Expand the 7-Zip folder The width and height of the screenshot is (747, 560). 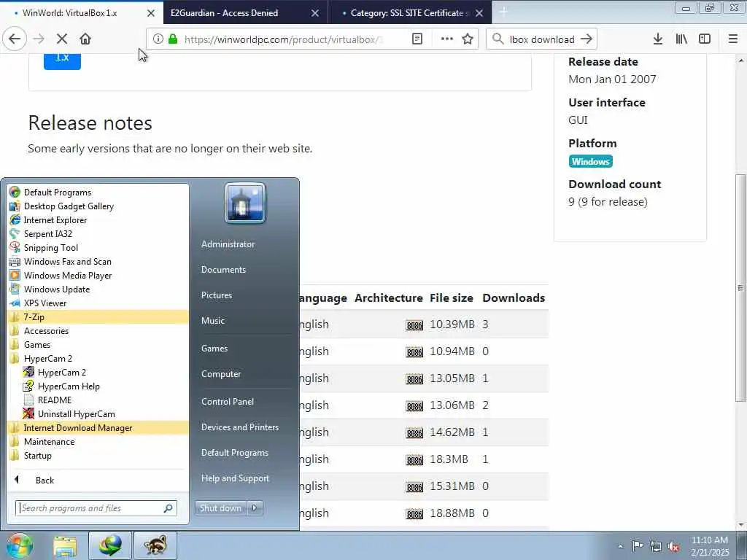point(98,316)
